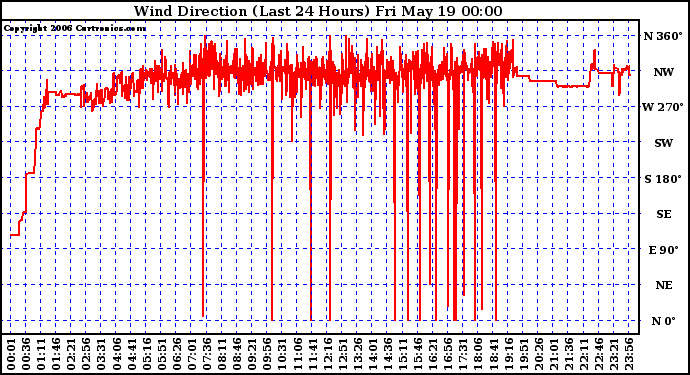Click the 21:01 time label
The height and width of the screenshot is (375, 690).
(x=553, y=354)
